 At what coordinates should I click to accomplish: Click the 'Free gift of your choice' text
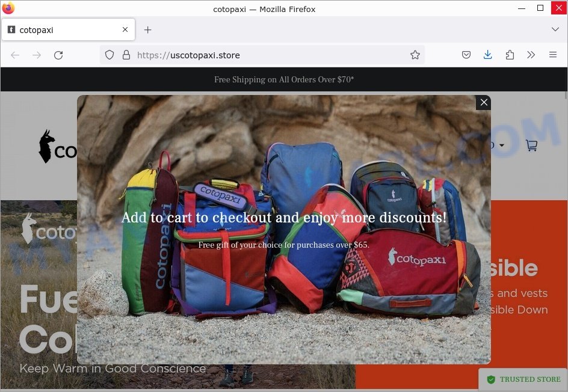coord(284,245)
